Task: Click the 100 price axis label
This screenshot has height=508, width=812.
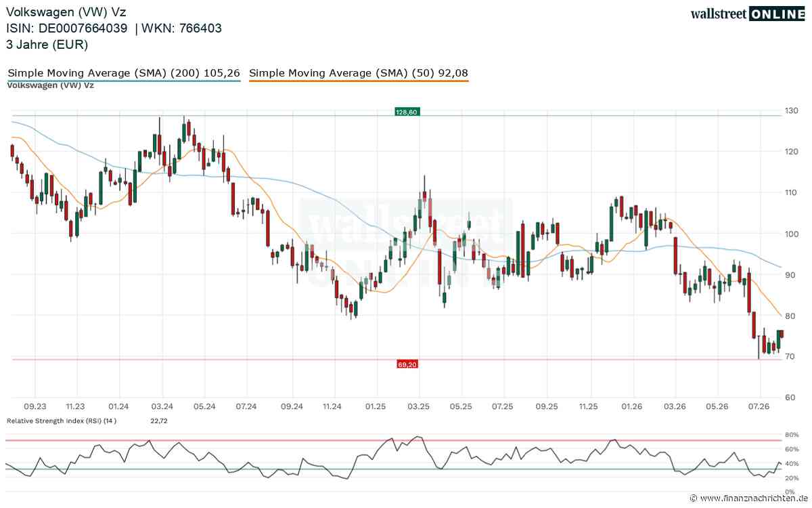Action: [792, 234]
